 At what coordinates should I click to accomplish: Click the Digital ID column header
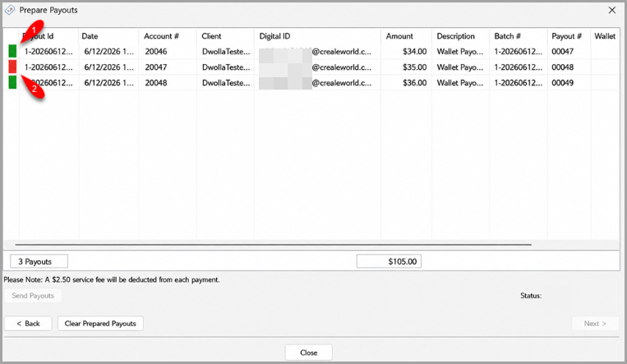pos(274,36)
